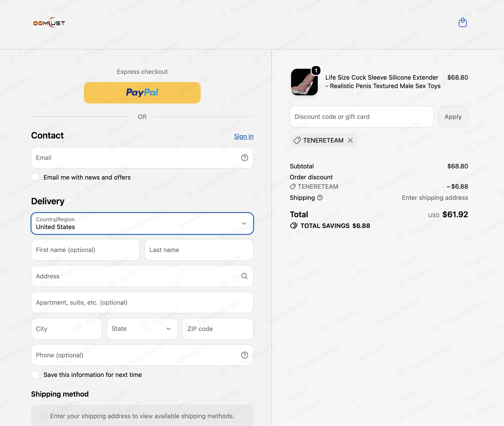Click the City input field

pyautogui.click(x=66, y=329)
